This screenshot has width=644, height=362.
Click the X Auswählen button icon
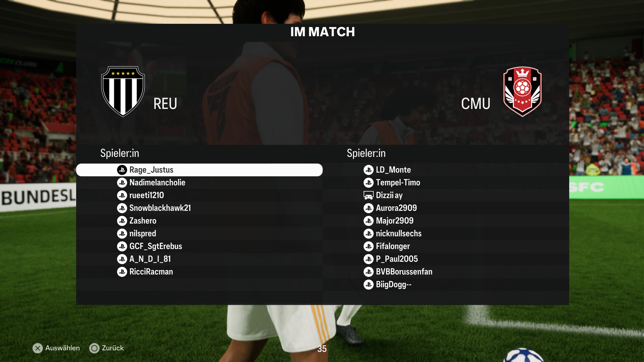coord(38,348)
